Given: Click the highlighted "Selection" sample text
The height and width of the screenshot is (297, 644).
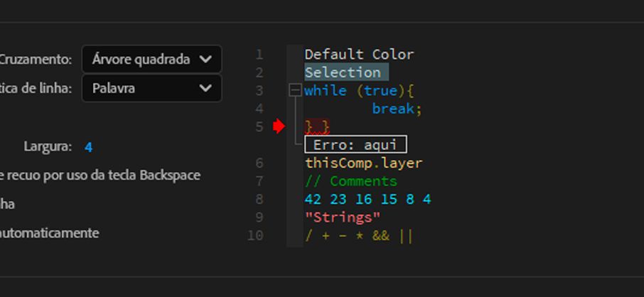Looking at the screenshot, I should [x=343, y=72].
